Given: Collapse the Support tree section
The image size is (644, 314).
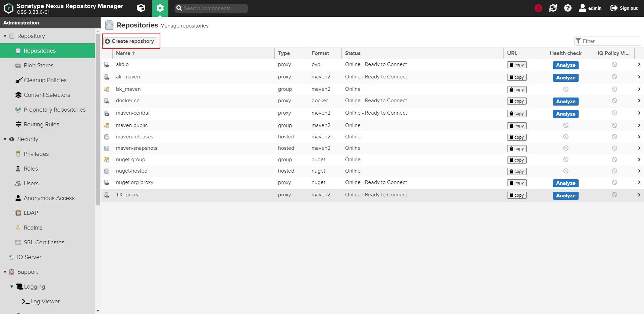Looking at the screenshot, I should pyautogui.click(x=5, y=272).
